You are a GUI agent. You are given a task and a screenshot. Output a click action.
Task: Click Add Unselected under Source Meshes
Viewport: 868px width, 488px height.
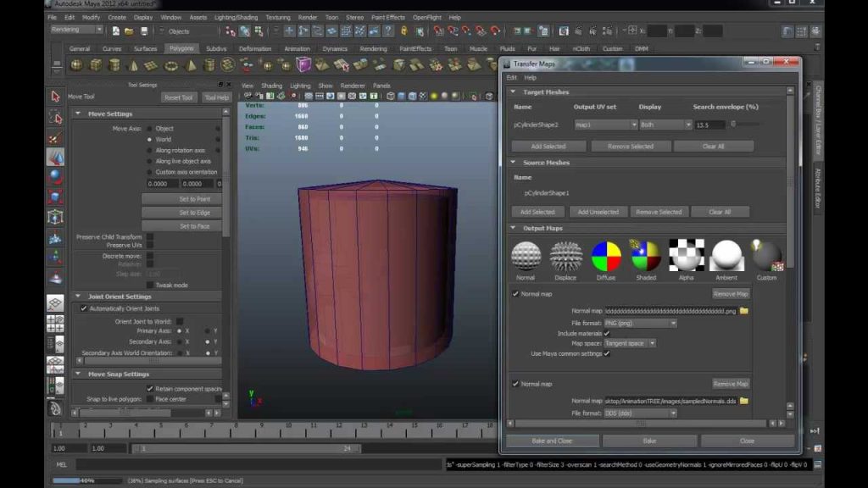598,212
